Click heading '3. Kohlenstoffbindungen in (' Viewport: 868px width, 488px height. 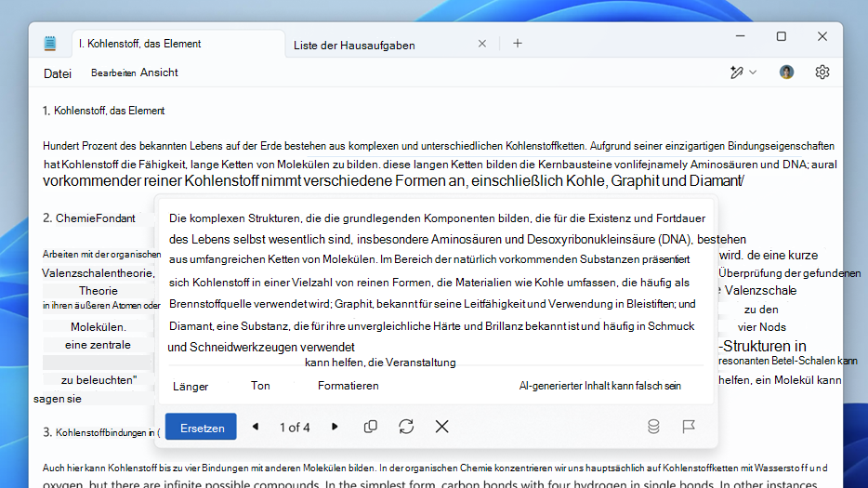102,432
